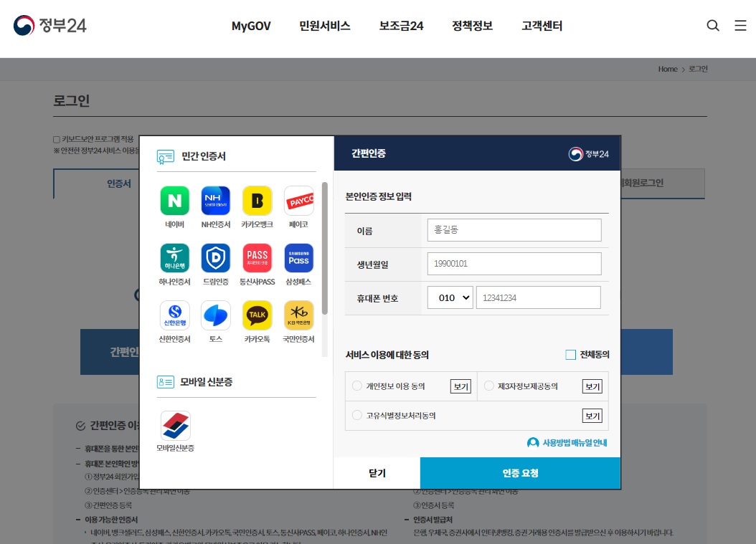Select the 하나인증서 certificate icon
Image resolution: width=756 pixels, height=544 pixels.
174,258
